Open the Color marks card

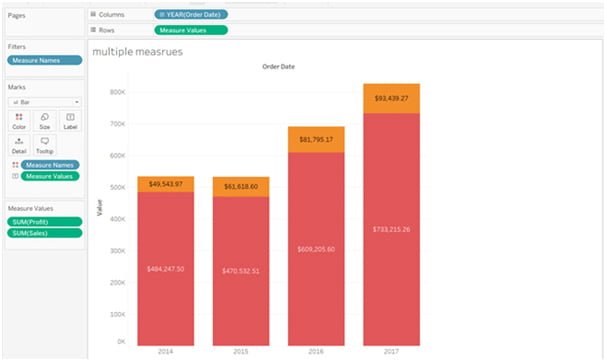pos(19,121)
